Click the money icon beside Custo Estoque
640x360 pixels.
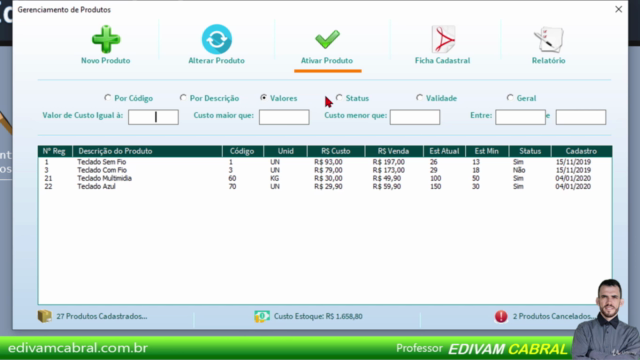pyautogui.click(x=262, y=316)
